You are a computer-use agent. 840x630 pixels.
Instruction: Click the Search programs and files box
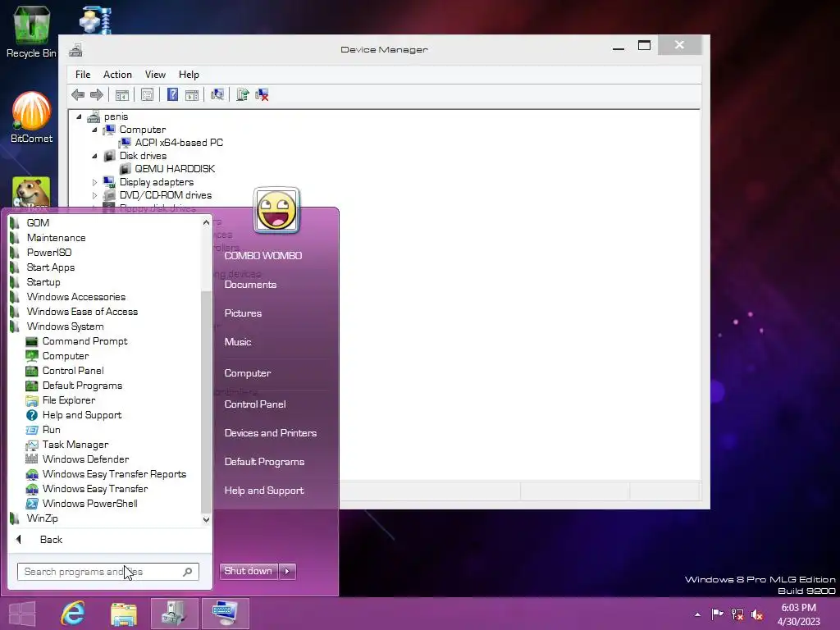[x=107, y=572]
